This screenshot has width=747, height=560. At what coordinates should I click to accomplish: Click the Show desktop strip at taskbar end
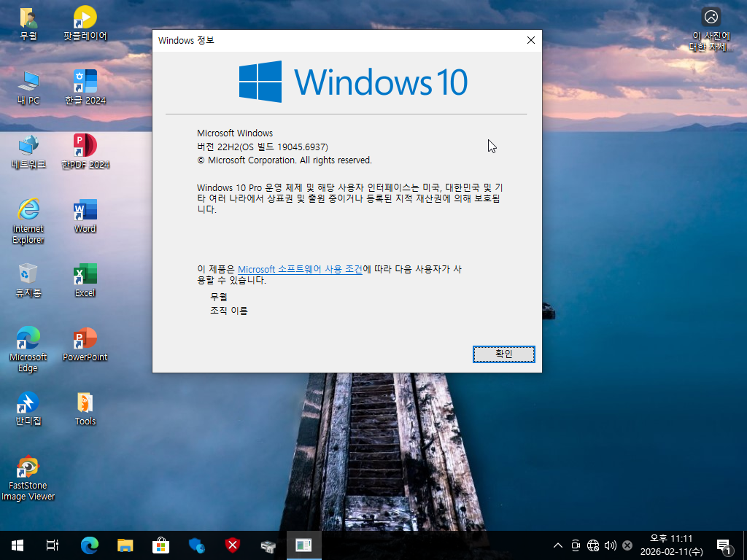(744, 545)
